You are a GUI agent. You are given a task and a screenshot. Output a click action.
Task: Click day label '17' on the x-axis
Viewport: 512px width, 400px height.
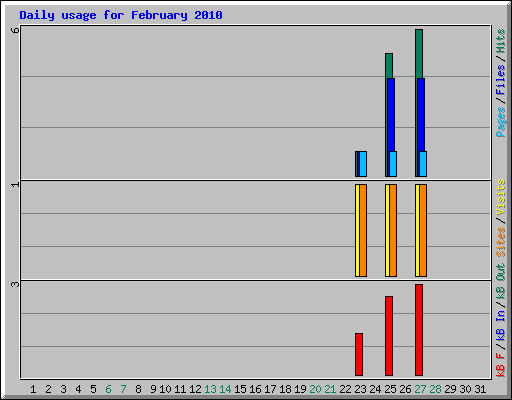(270, 389)
